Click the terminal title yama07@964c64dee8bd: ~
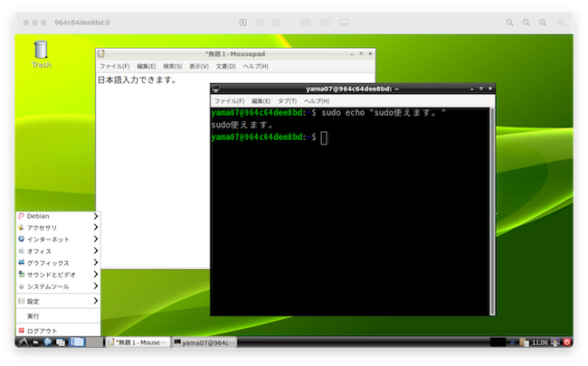 tap(353, 89)
